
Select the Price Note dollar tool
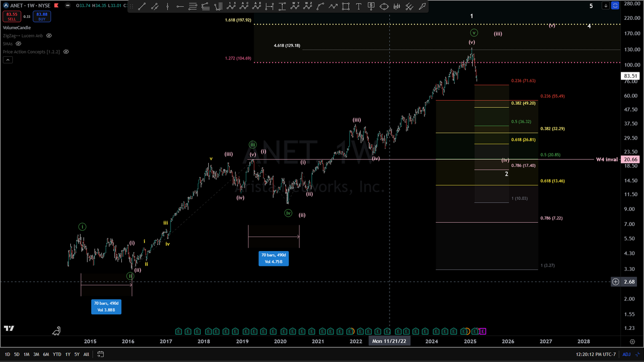(371, 6)
